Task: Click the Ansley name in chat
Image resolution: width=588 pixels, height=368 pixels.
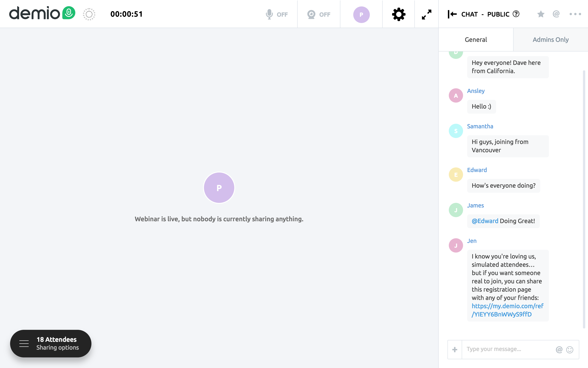Action: tap(476, 91)
